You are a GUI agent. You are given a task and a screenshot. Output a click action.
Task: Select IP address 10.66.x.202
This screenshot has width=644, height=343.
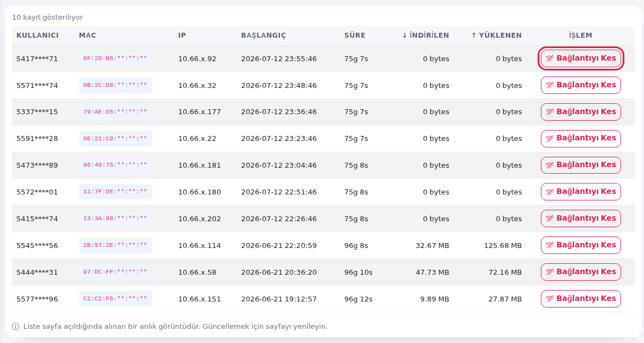(x=200, y=219)
